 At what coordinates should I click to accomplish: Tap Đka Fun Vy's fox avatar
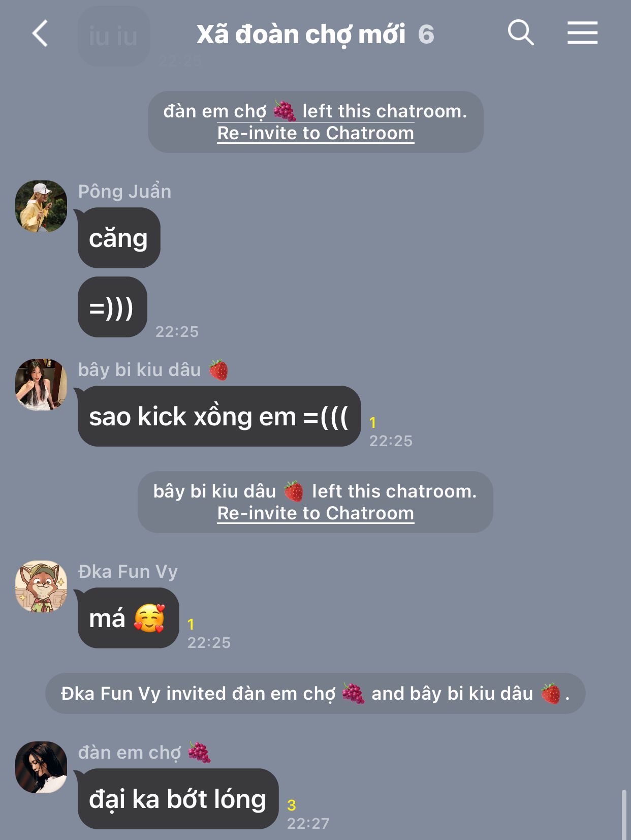pos(41,586)
